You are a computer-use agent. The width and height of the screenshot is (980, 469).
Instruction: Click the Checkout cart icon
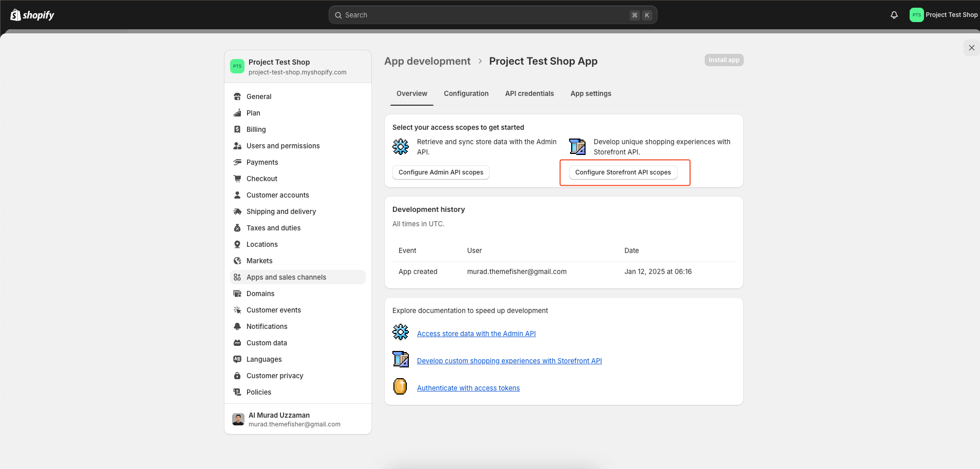pyautogui.click(x=237, y=179)
